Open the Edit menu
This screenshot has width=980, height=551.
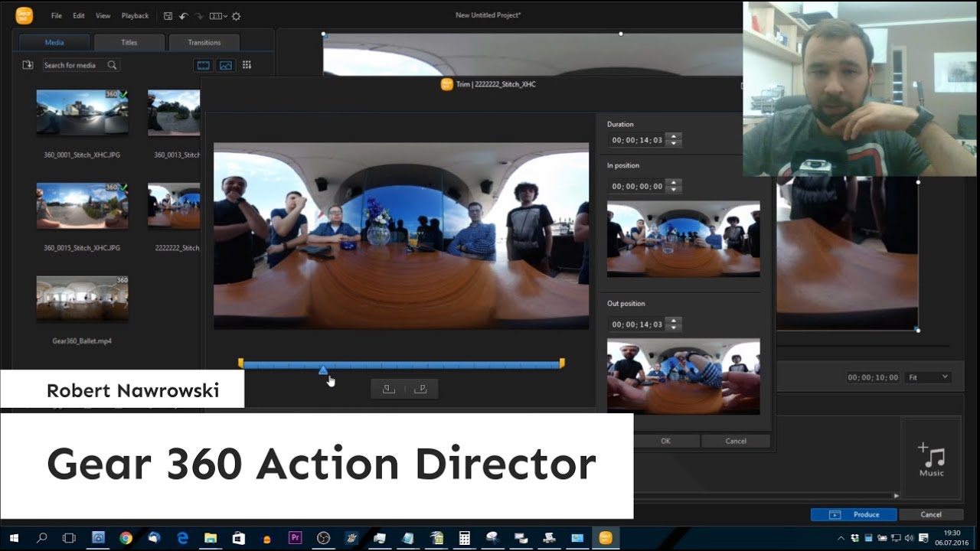(x=79, y=15)
